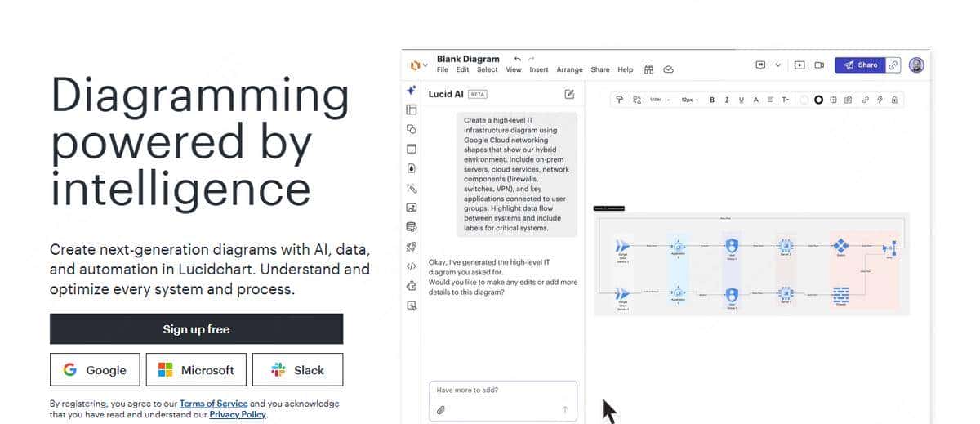Click the text align icon

(x=771, y=100)
